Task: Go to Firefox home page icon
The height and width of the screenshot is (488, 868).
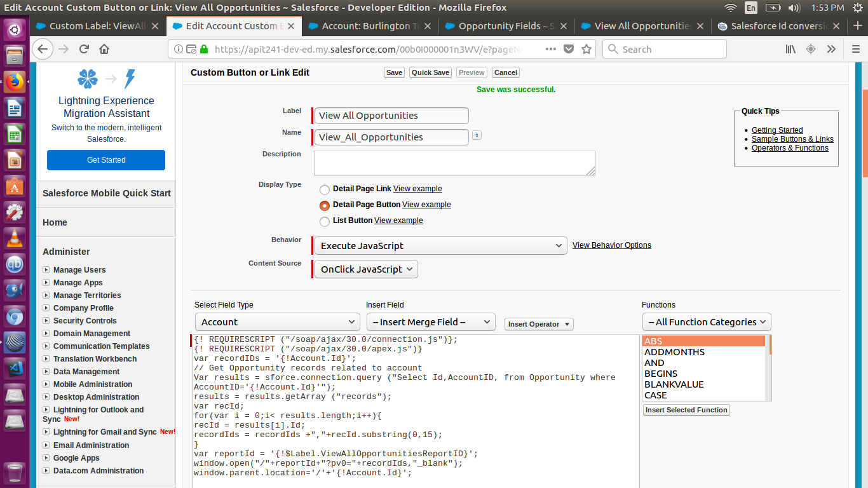Action: point(104,49)
